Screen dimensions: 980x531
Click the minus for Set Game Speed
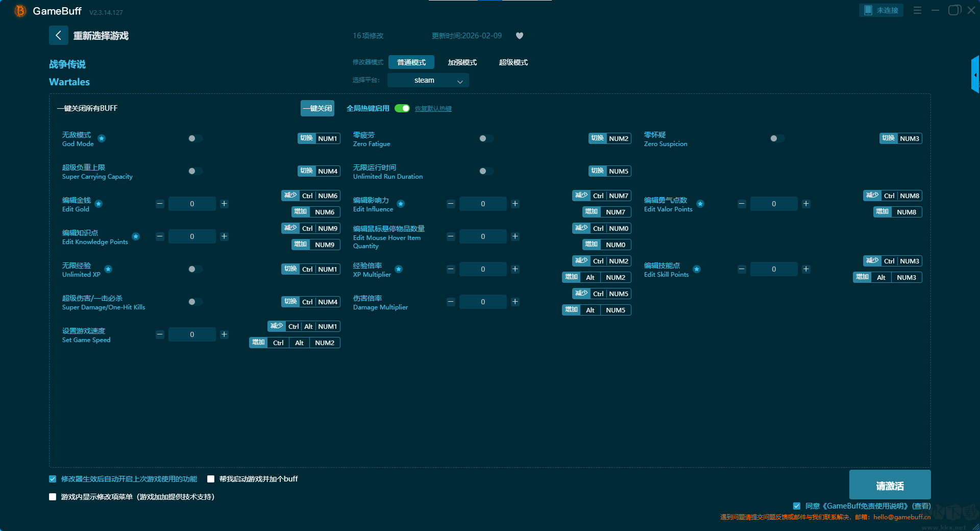160,334
